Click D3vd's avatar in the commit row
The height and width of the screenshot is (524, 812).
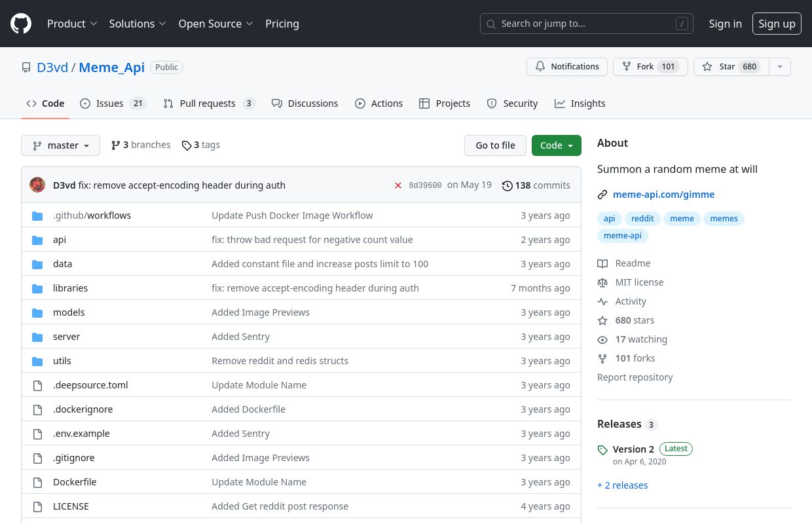coord(37,185)
